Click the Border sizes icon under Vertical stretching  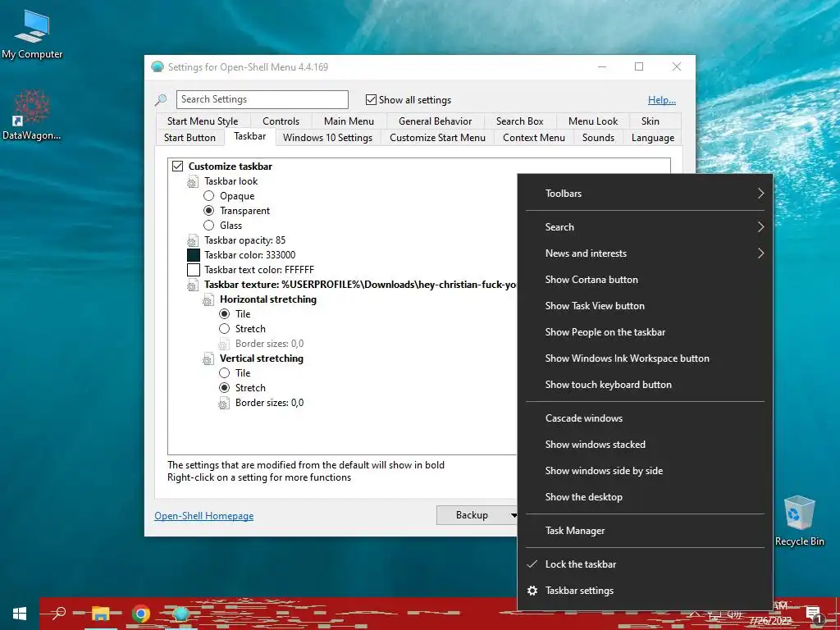coord(224,403)
